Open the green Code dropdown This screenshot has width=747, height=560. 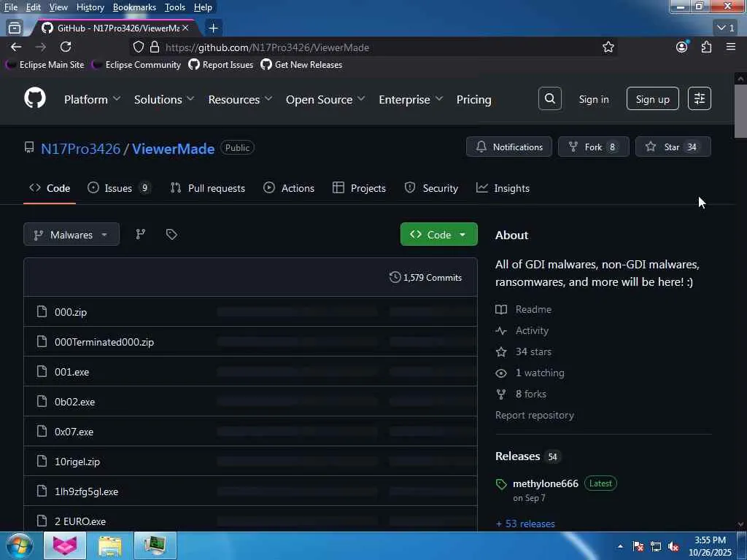[x=438, y=234]
